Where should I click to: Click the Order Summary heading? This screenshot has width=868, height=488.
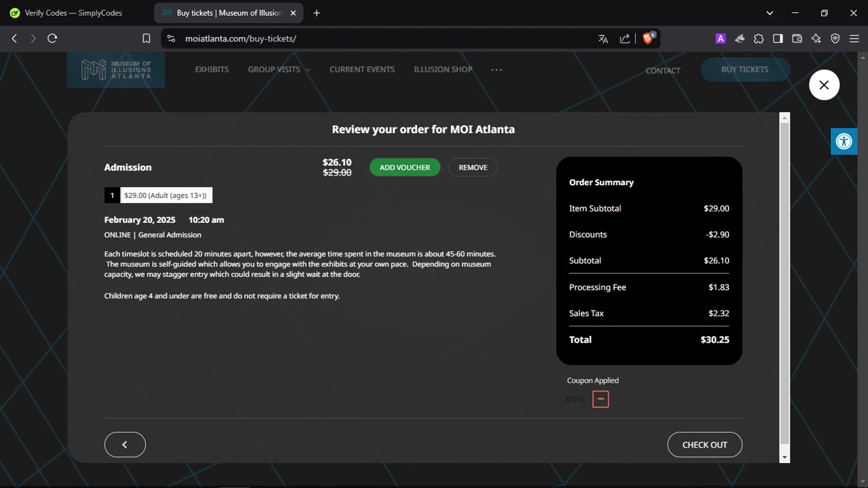click(x=601, y=182)
